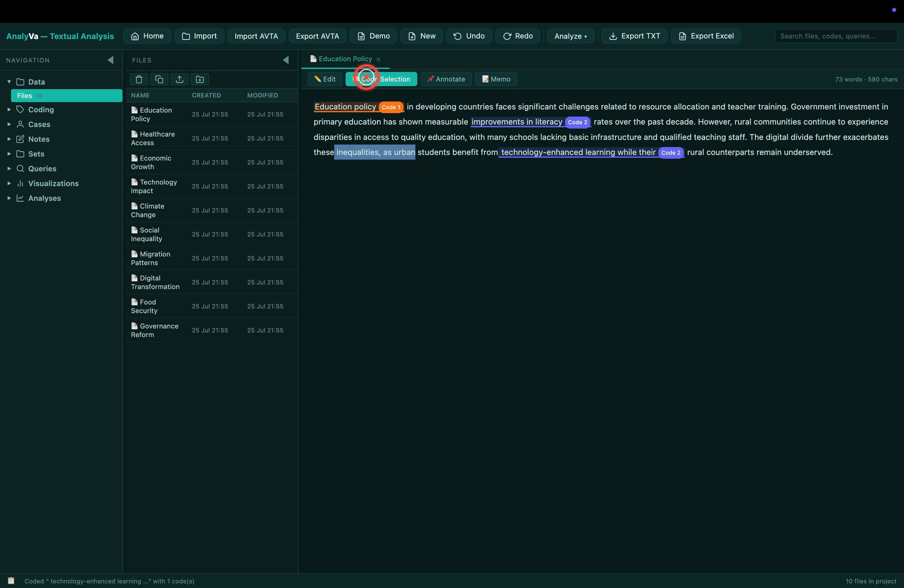Click the Cases person icon

point(21,124)
